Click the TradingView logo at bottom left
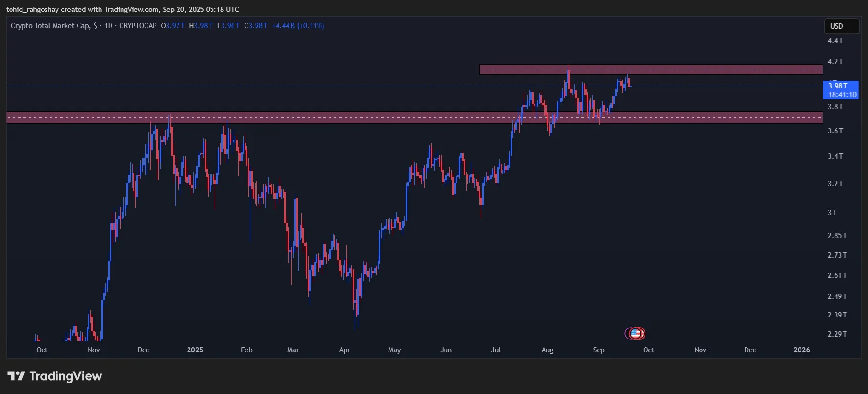868x394 pixels. pos(55,376)
